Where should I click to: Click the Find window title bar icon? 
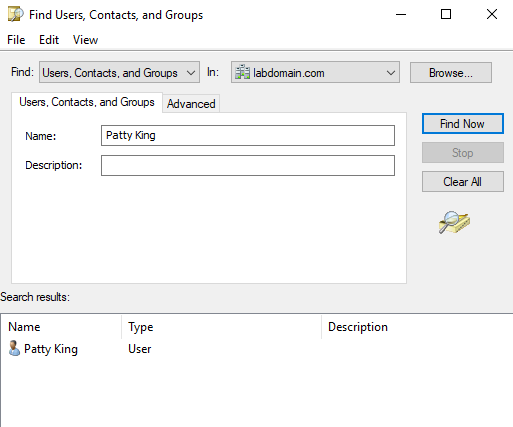[15, 14]
